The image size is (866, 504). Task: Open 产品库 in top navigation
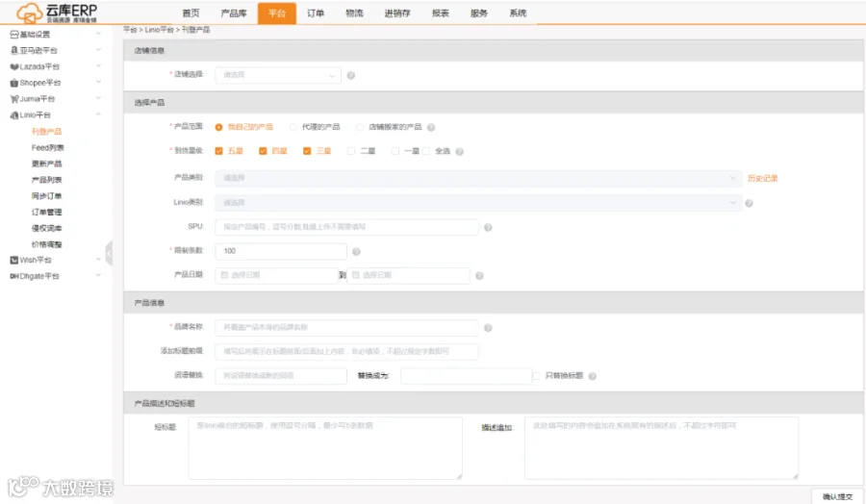(x=234, y=13)
